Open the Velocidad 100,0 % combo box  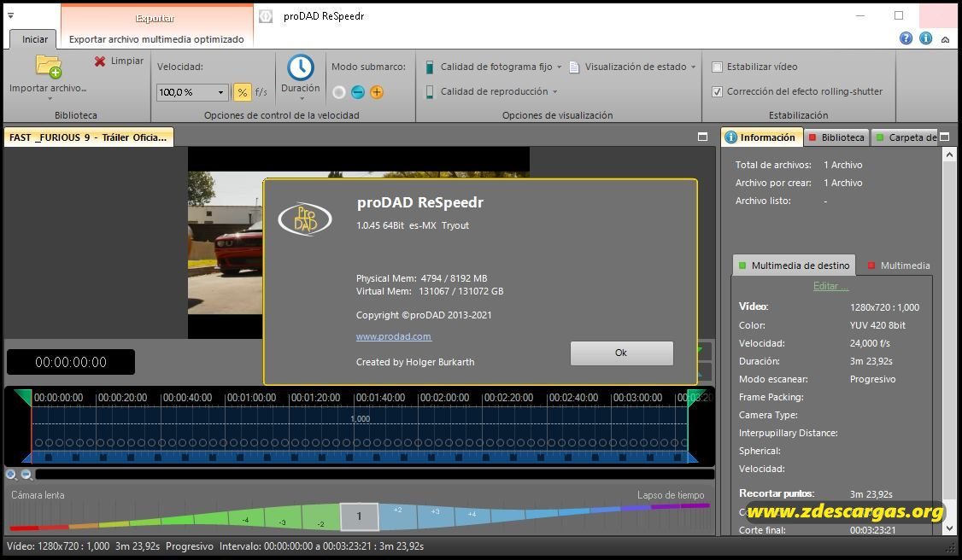[x=192, y=92]
